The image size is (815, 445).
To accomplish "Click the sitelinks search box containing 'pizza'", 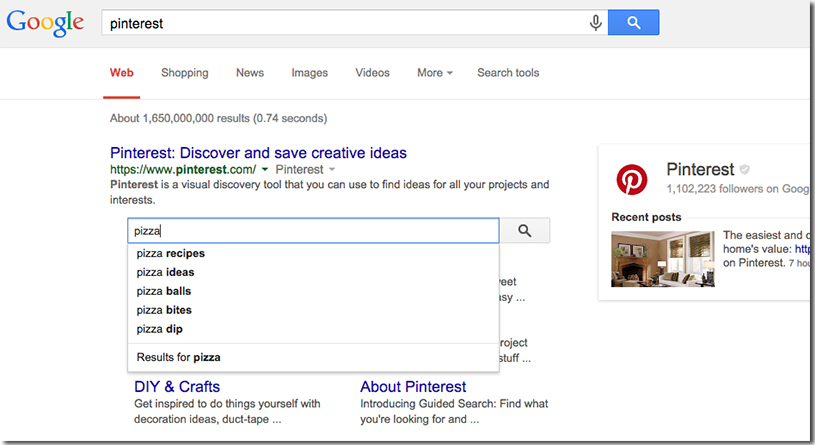I will tap(312, 231).
